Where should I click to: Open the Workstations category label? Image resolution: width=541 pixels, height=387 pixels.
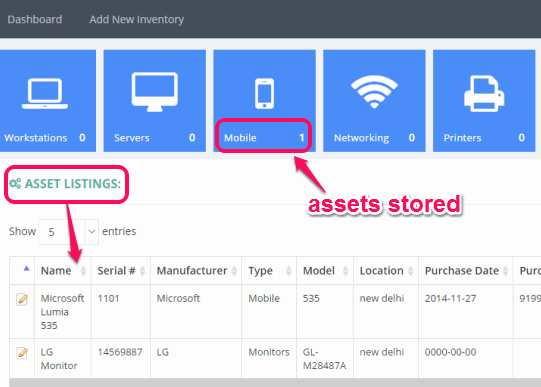point(36,138)
